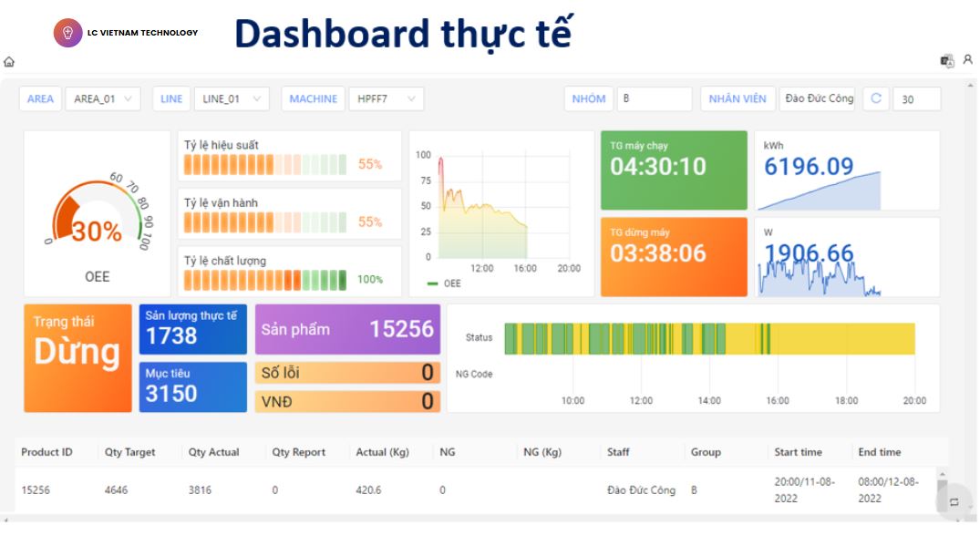Image resolution: width=980 pixels, height=546 pixels.
Task: Expand the AREA_01 dropdown
Action: (x=103, y=98)
